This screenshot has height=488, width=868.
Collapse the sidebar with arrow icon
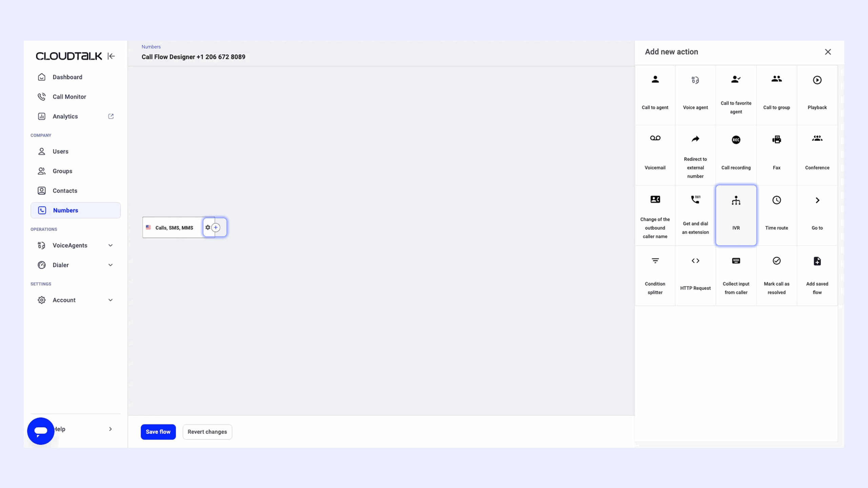pyautogui.click(x=111, y=56)
